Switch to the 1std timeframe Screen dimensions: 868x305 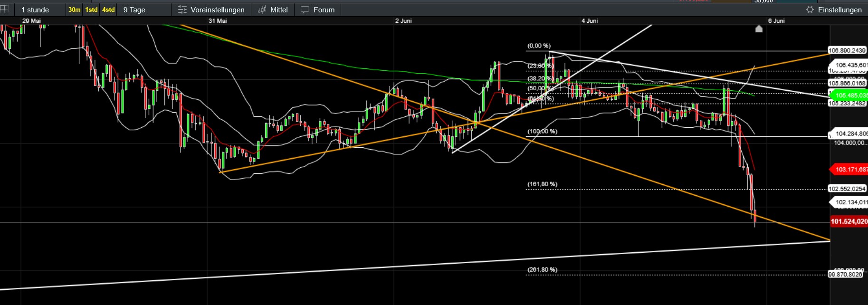pyautogui.click(x=91, y=10)
